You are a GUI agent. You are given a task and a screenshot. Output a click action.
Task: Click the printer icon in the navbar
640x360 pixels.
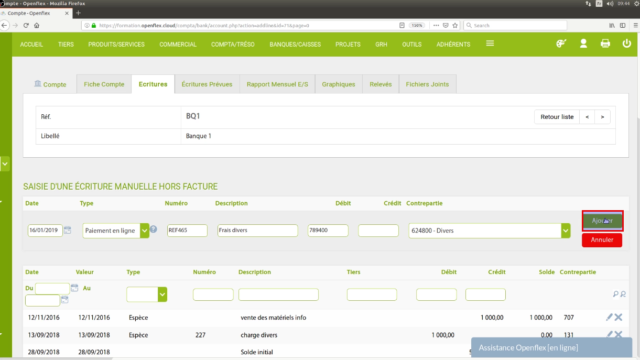[605, 43]
